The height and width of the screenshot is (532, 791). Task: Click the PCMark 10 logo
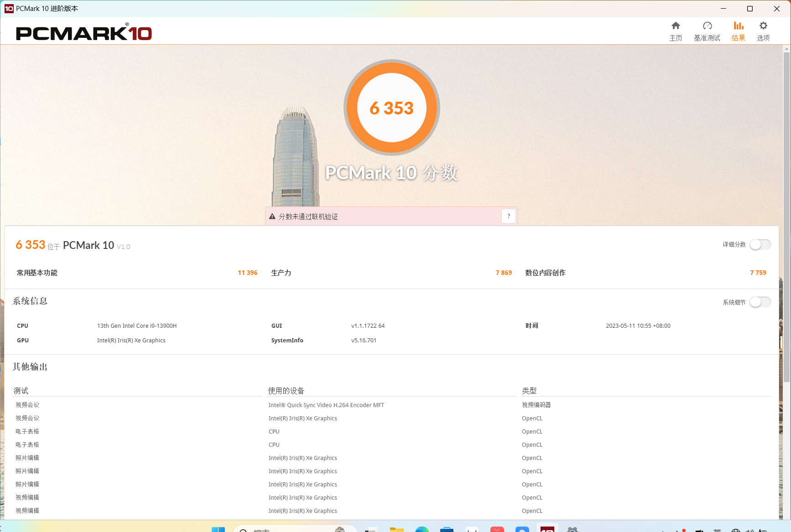click(x=84, y=32)
